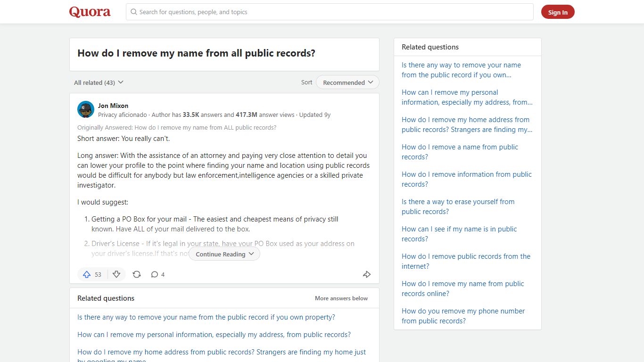Click 'I would suggest:' text
The width and height of the screenshot is (644, 362).
[103, 202]
